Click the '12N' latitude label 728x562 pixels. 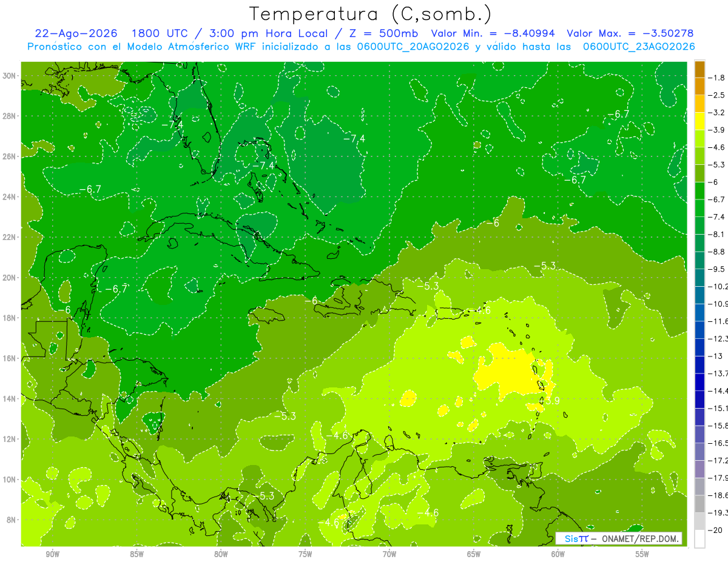[x=10, y=439]
